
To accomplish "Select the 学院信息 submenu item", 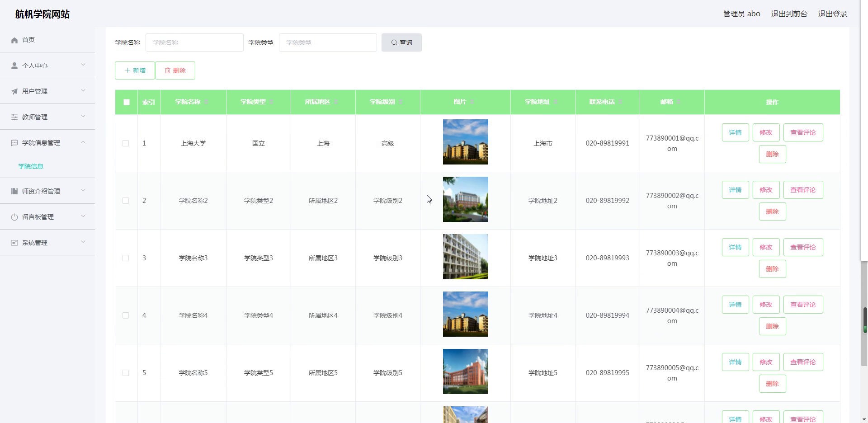I will click(31, 166).
